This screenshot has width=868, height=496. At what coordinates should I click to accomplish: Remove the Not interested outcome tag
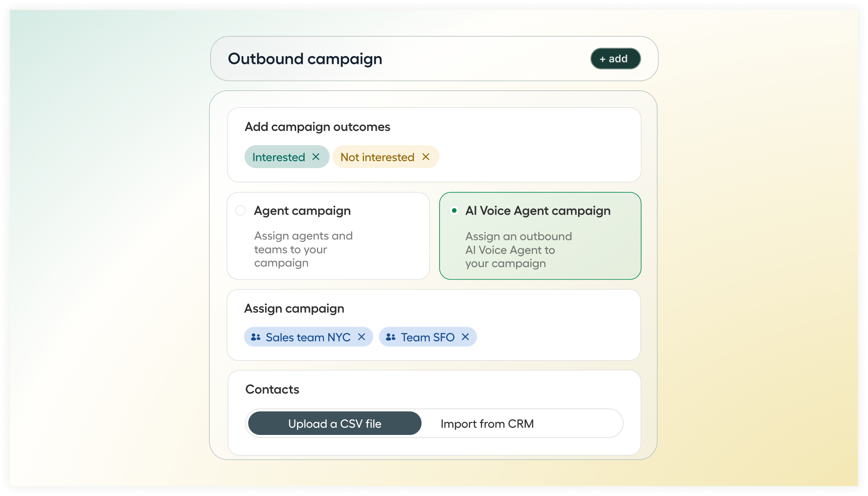tap(426, 157)
